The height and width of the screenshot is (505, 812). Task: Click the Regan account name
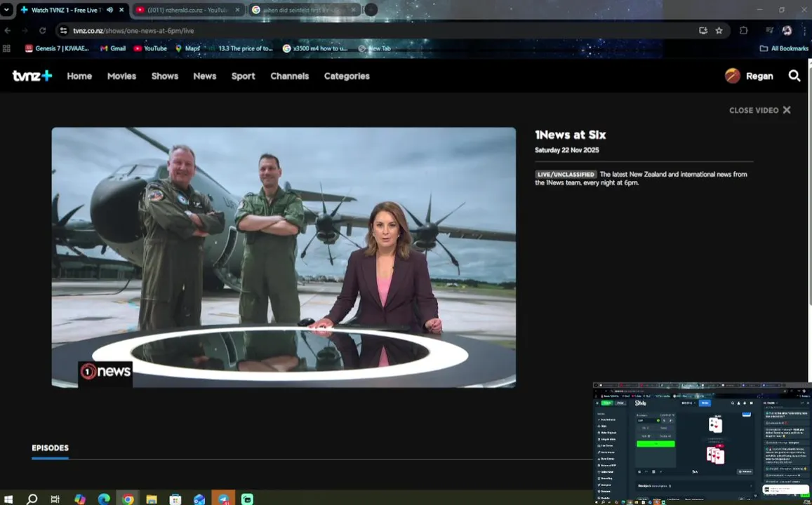[759, 76]
